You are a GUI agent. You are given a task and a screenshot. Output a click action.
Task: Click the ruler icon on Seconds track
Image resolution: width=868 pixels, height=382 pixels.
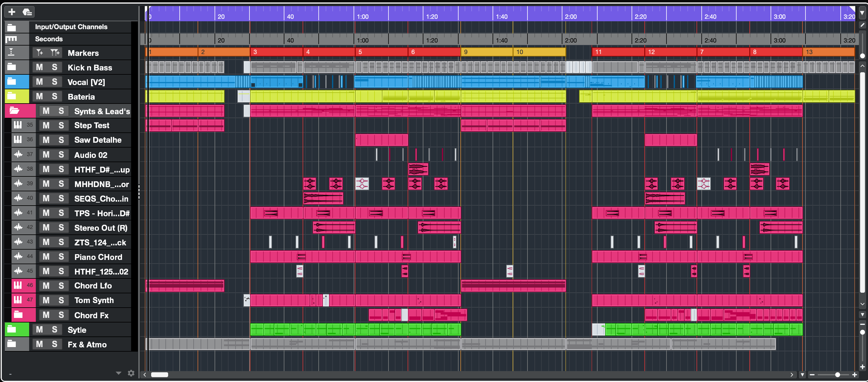[11, 39]
